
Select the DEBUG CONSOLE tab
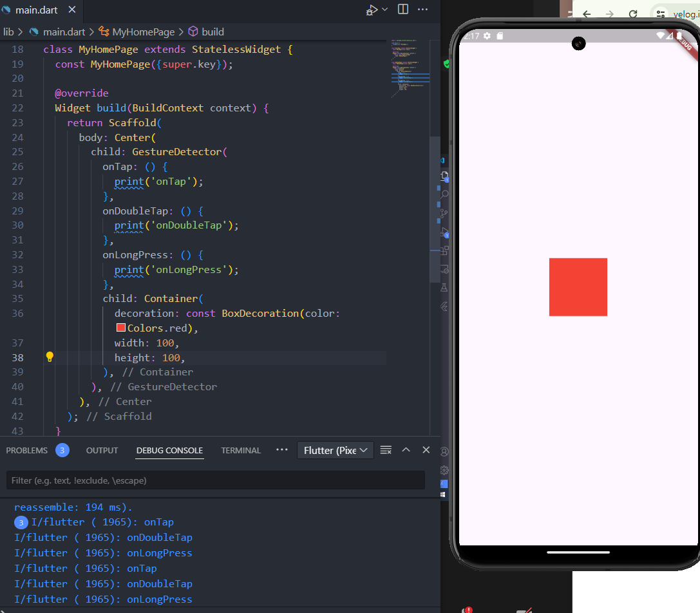pyautogui.click(x=169, y=450)
